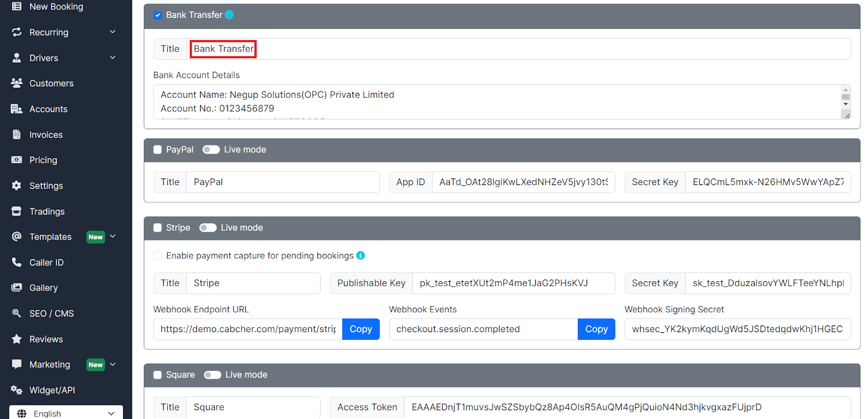
Task: Click the Recurring arrows icon
Action: (x=17, y=32)
